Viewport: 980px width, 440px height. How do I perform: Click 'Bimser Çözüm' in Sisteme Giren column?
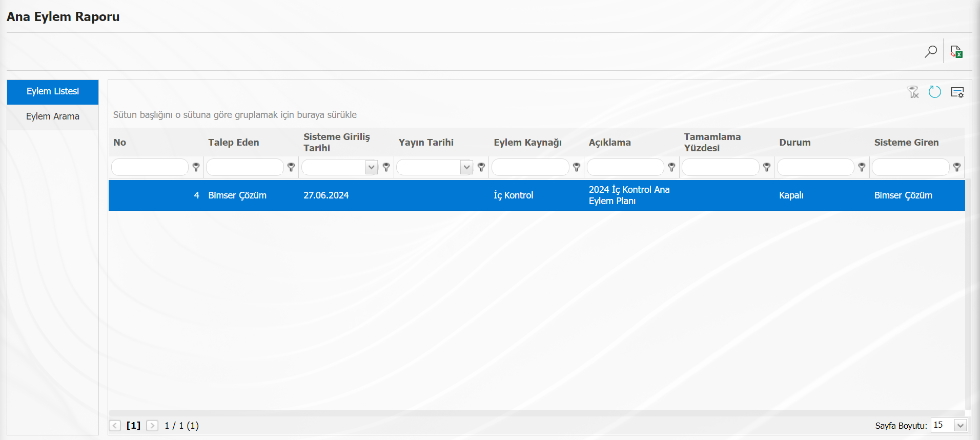pos(903,195)
